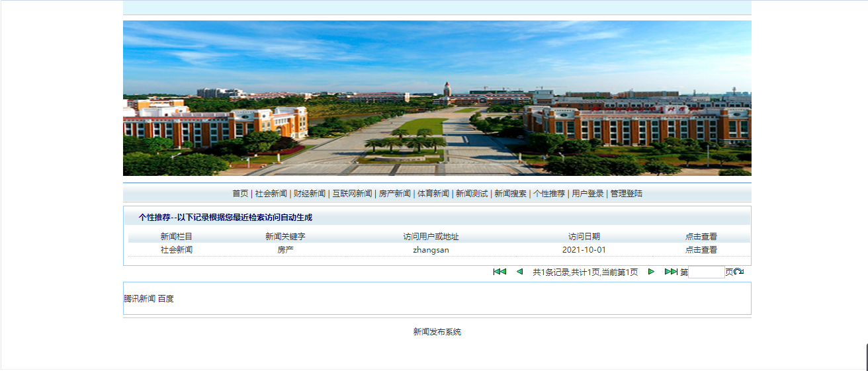The height and width of the screenshot is (371, 868).
Task: Open the 社会新闻 navigation item
Action: coord(271,194)
